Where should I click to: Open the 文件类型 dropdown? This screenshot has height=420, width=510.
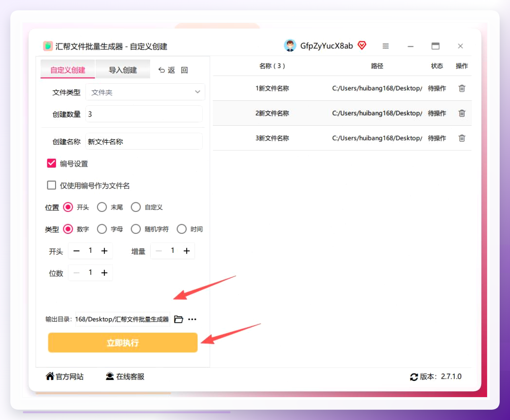pyautogui.click(x=145, y=92)
